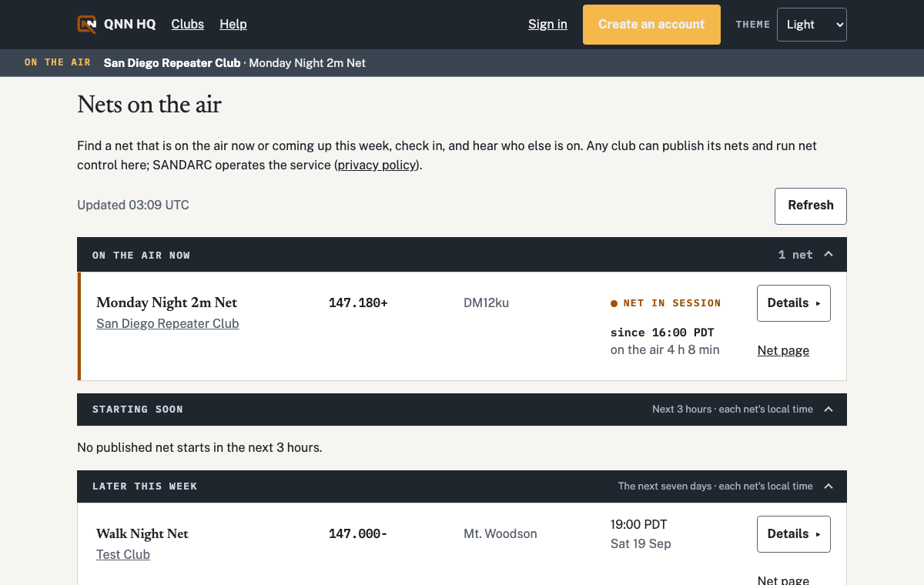Open the Test Club link

point(123,555)
